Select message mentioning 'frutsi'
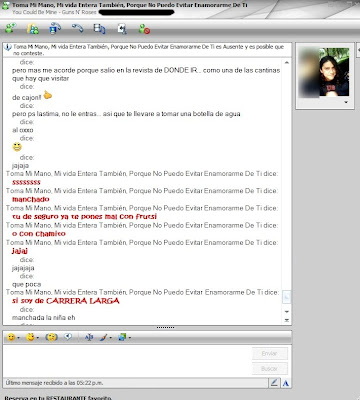This screenshot has width=360, height=400. (84, 217)
